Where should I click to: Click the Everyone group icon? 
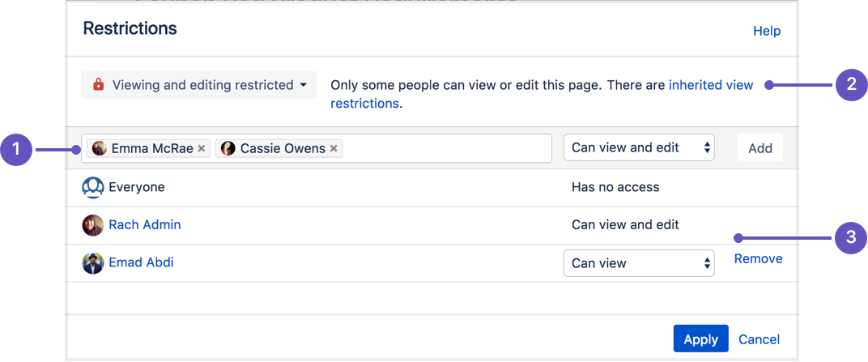pos(93,187)
